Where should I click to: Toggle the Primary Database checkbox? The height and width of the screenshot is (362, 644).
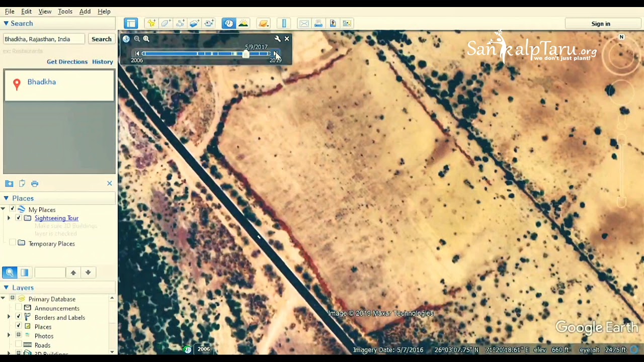click(x=13, y=299)
